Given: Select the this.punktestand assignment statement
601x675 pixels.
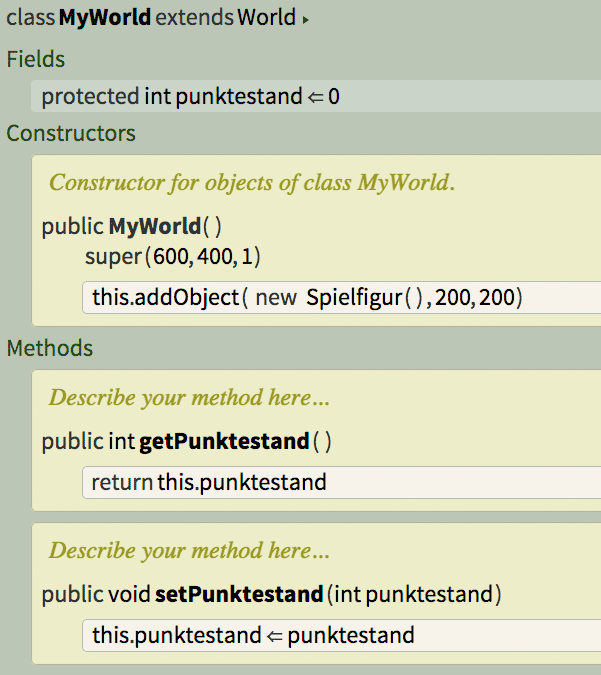Looking at the screenshot, I should pyautogui.click(x=253, y=635).
